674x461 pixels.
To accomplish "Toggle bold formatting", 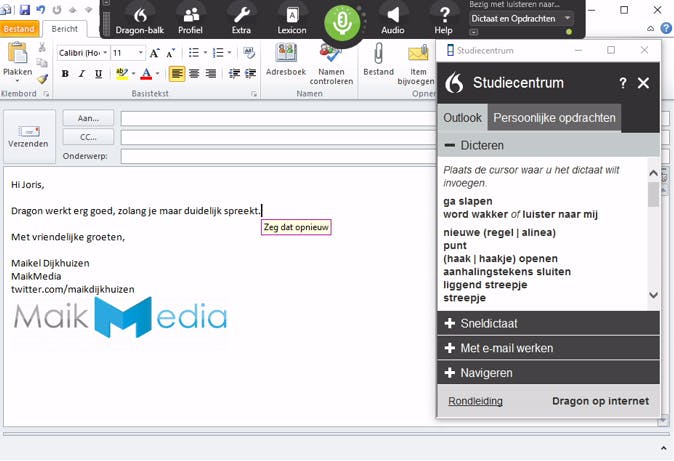I will pyautogui.click(x=65, y=74).
